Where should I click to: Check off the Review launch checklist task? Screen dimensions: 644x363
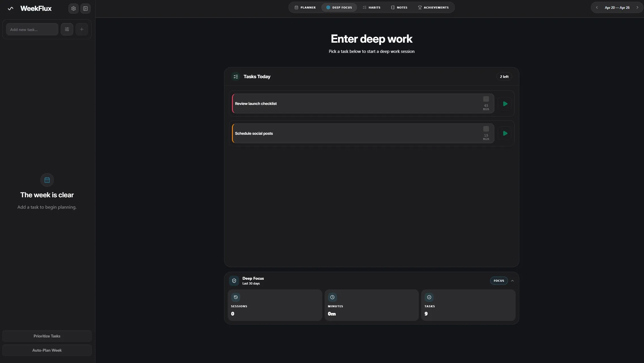[x=486, y=99]
